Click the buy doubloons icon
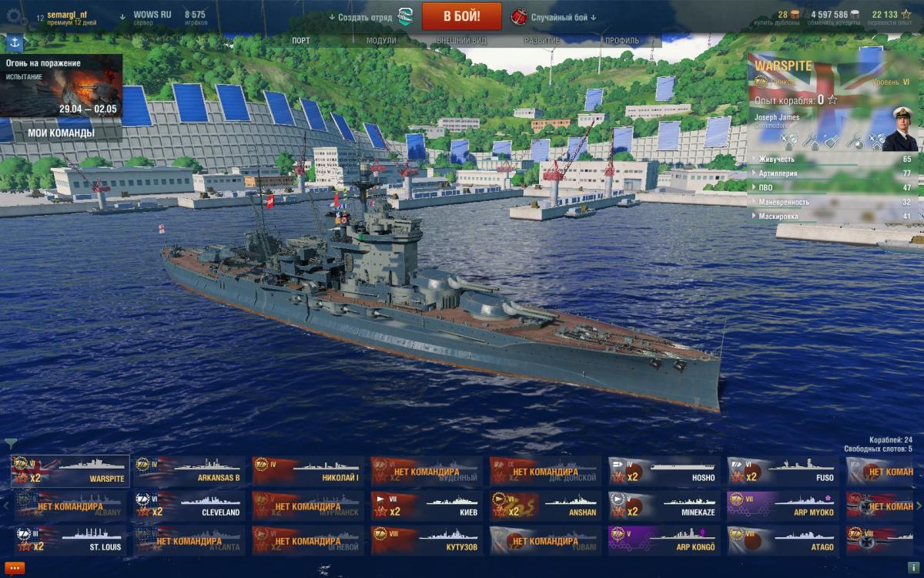Screen dimensions: 924x578 pos(794,14)
